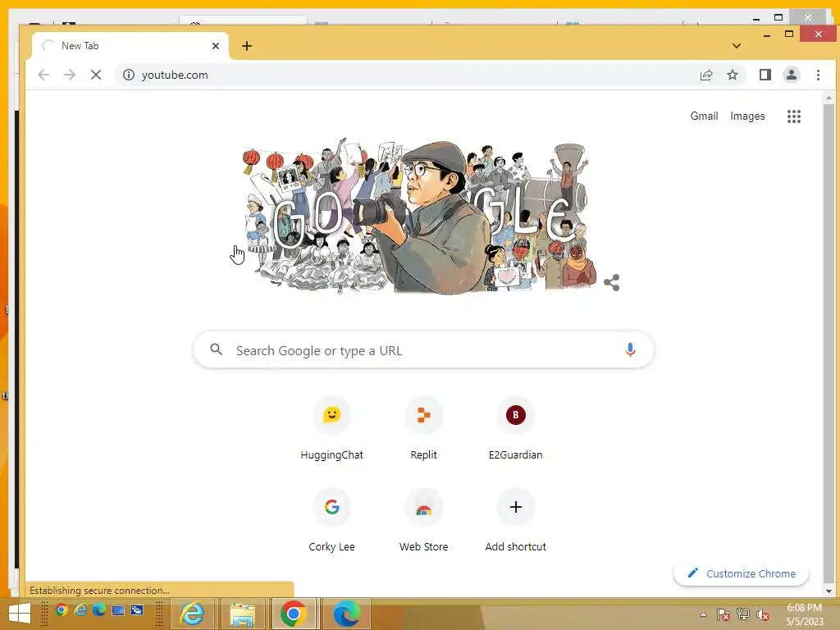This screenshot has width=840, height=630.
Task: Click the muted volume tray icon
Action: (x=762, y=614)
